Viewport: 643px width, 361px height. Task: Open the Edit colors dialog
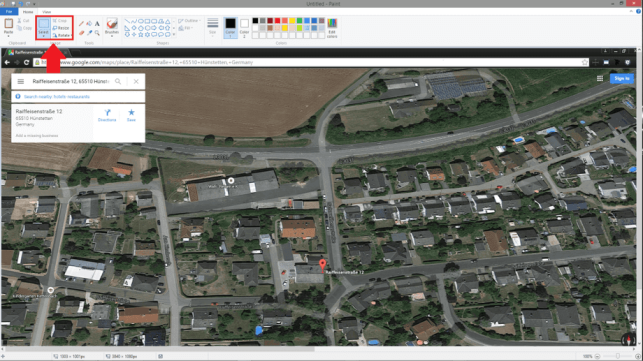coord(332,28)
